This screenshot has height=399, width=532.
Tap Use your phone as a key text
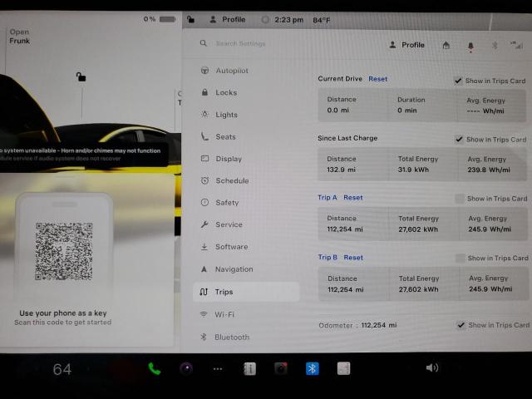(63, 313)
